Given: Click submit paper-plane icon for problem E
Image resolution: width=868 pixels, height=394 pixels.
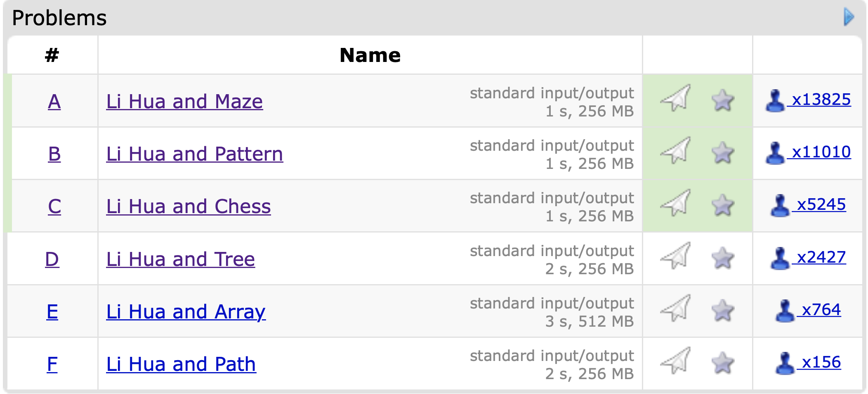Looking at the screenshot, I should click(x=676, y=308).
